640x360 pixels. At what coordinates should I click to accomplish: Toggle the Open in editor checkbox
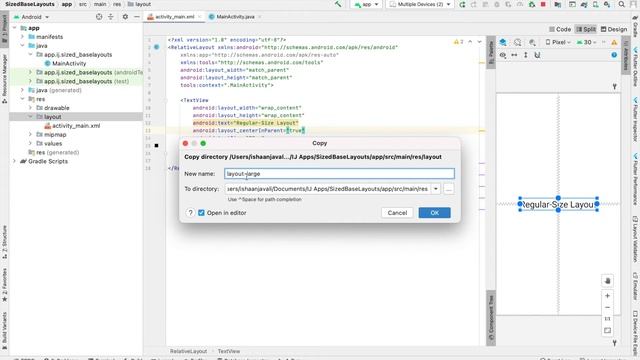(x=201, y=213)
